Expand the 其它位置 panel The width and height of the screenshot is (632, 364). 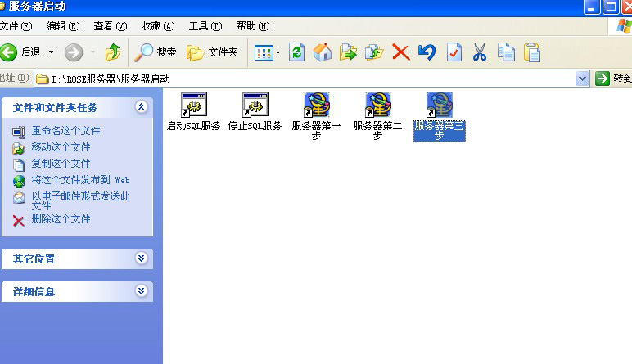(142, 258)
